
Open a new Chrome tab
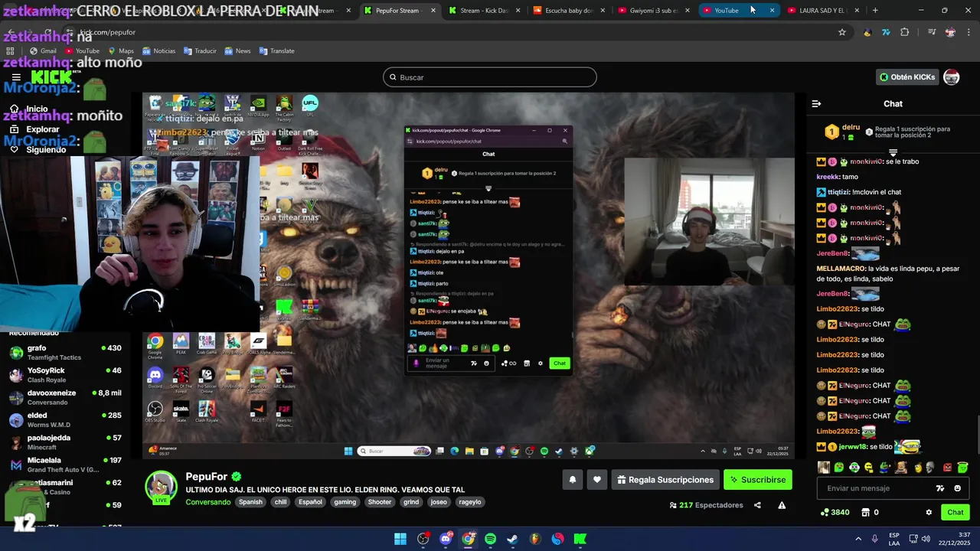pos(875,11)
